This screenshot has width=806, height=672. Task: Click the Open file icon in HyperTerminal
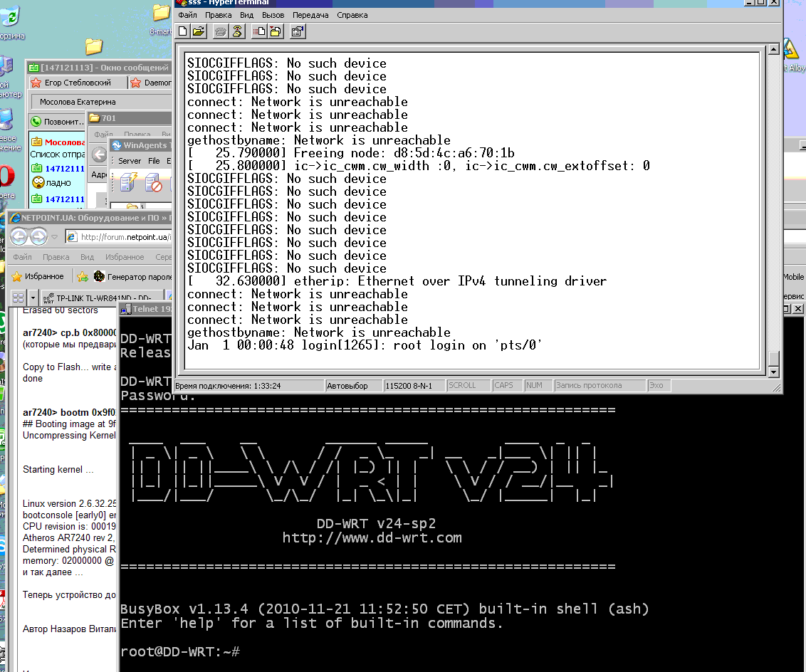point(199,31)
